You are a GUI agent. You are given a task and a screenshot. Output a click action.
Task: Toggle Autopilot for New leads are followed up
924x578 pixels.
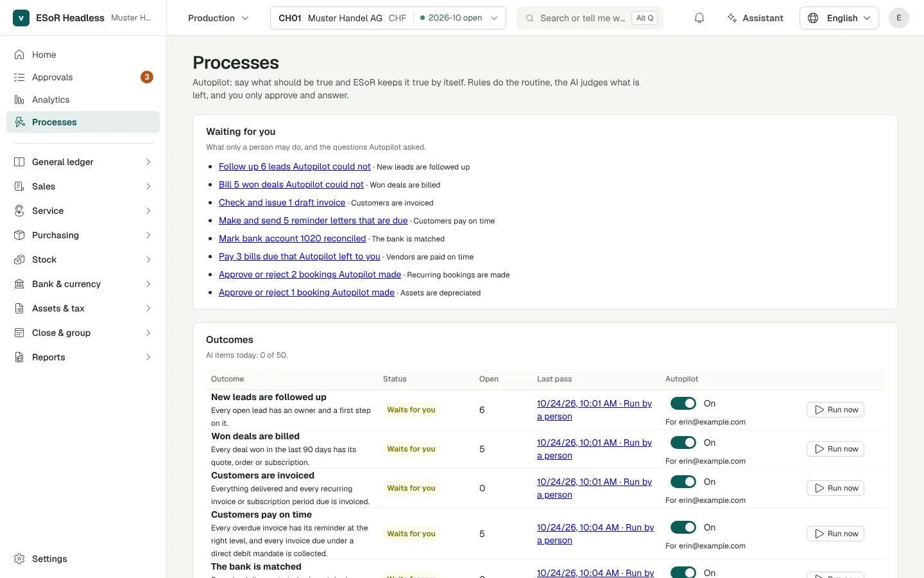coord(683,403)
